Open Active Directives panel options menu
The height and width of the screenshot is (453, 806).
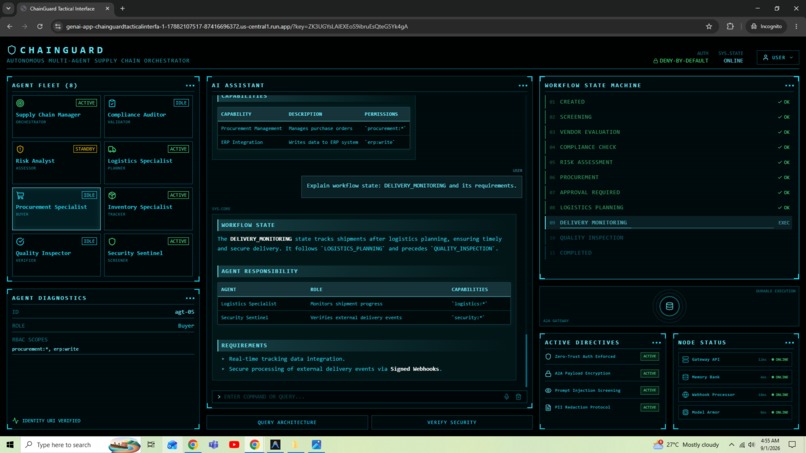656,342
